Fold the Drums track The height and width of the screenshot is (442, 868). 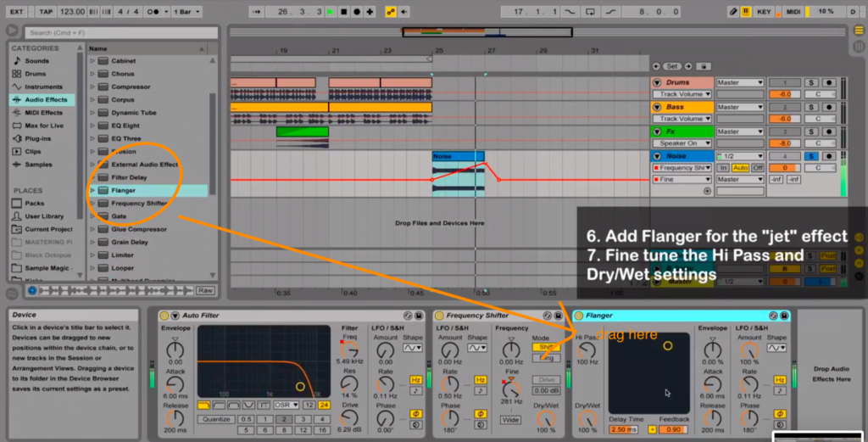(x=657, y=82)
